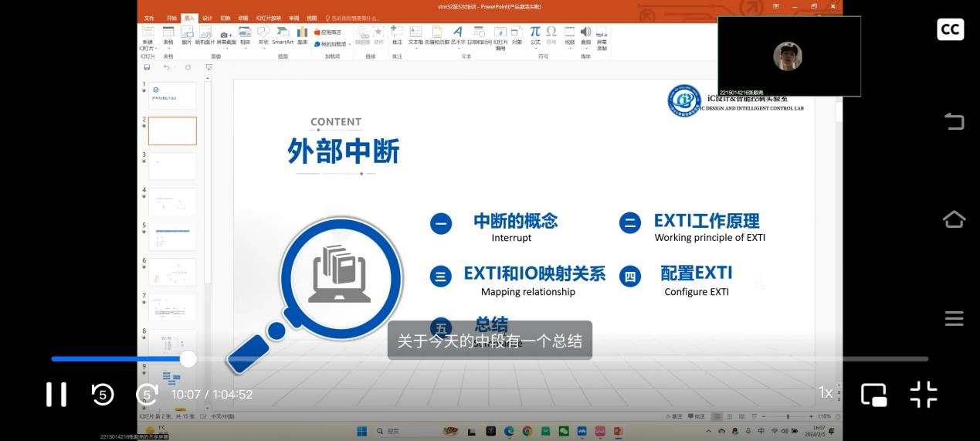Image resolution: width=980 pixels, height=441 pixels.
Task: Click the SmartArt button in ribbon
Action: click(283, 36)
